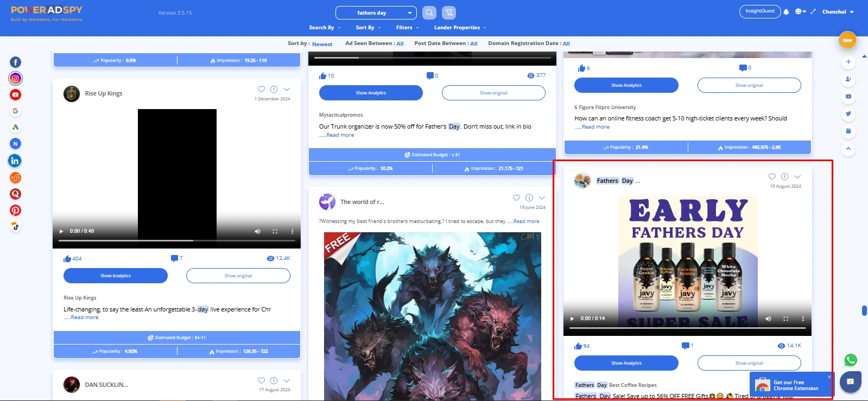Click 'All' next to Ad Seen Between
Viewport: 868px width, 401px height.
400,43
